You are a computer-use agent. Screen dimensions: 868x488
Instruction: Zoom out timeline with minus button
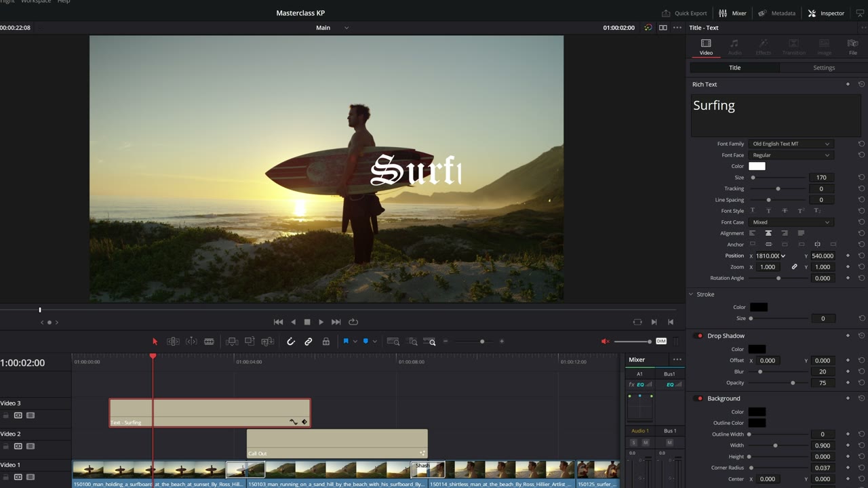click(x=446, y=342)
